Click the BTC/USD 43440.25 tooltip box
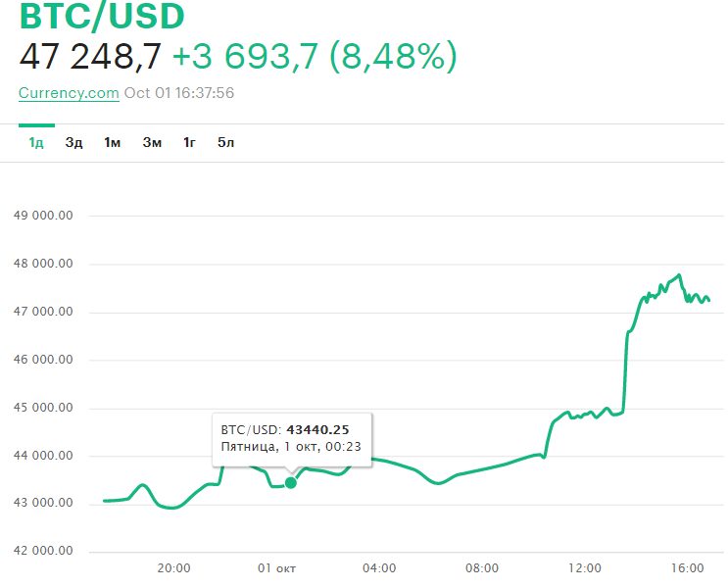The height and width of the screenshot is (588, 728). pos(291,439)
